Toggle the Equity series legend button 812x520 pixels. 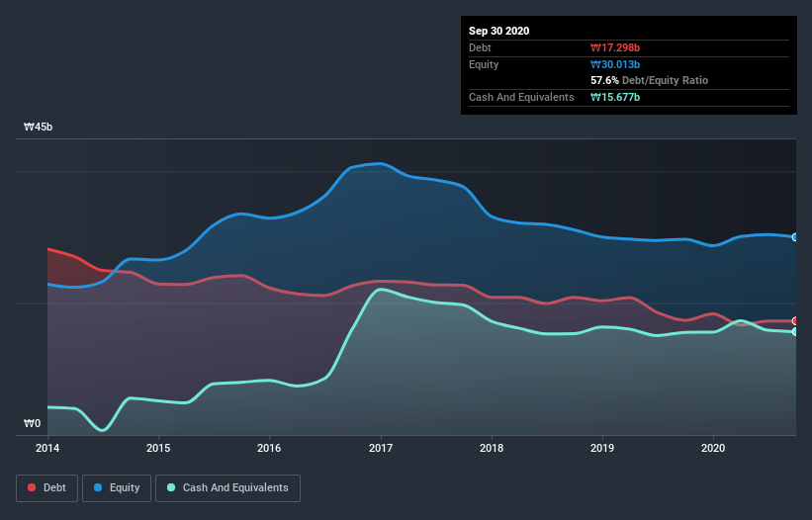pyautogui.click(x=117, y=488)
